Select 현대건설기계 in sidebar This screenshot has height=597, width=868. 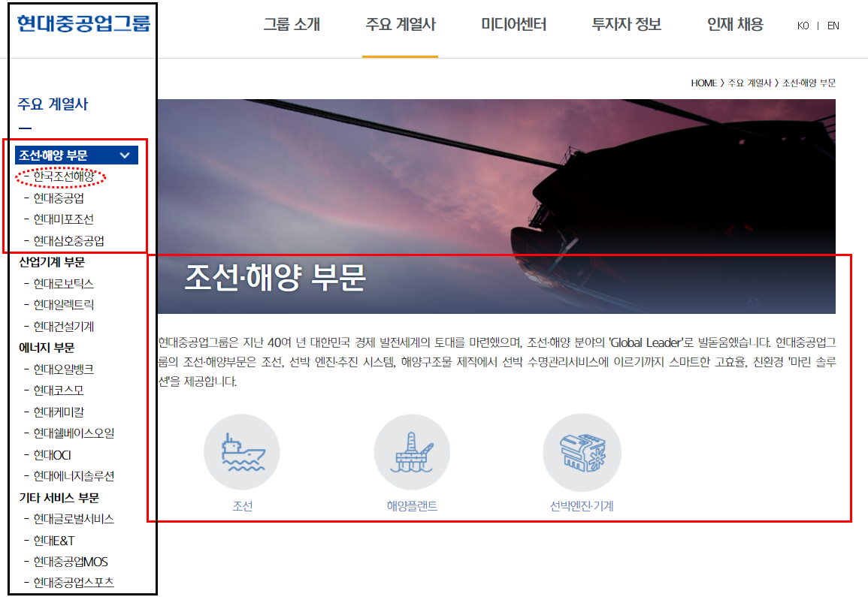point(64,327)
